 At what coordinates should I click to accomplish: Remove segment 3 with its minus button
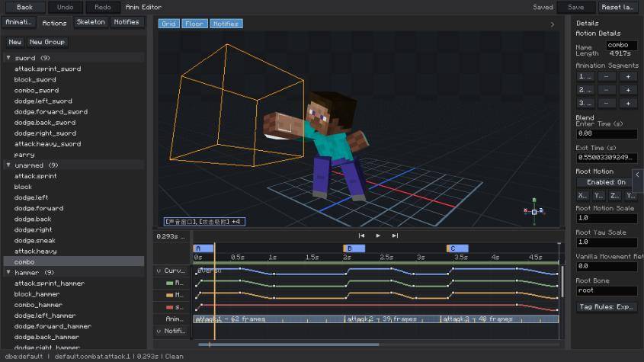(606, 103)
